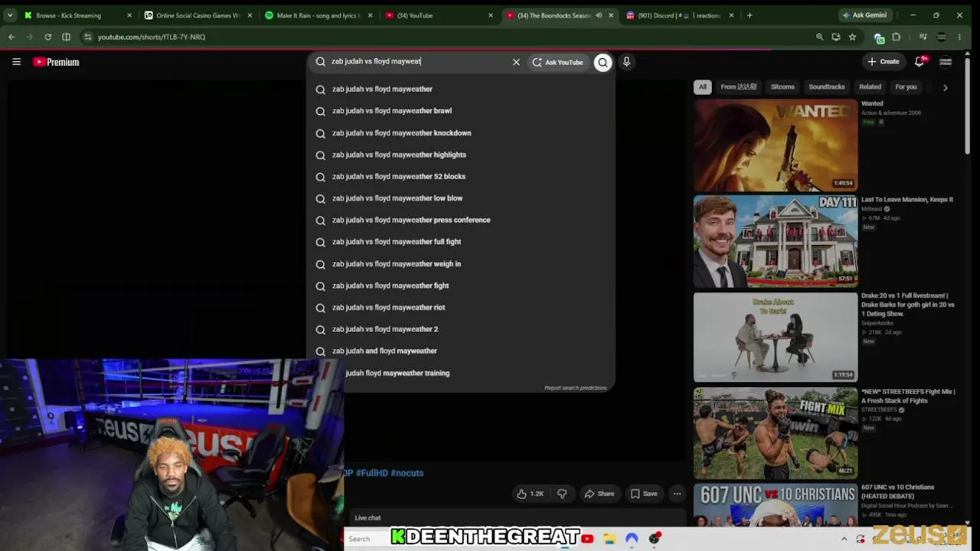Select suggestion 'zab judah vs floyd mayweather brawl'

[462, 111]
